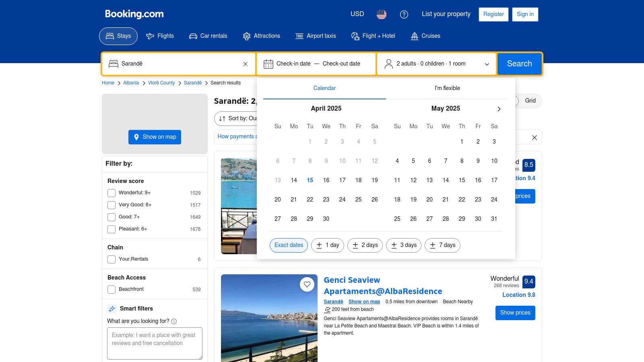Go to the Home breadcrumb
Image resolution: width=644 pixels, height=362 pixels.
pyautogui.click(x=108, y=83)
